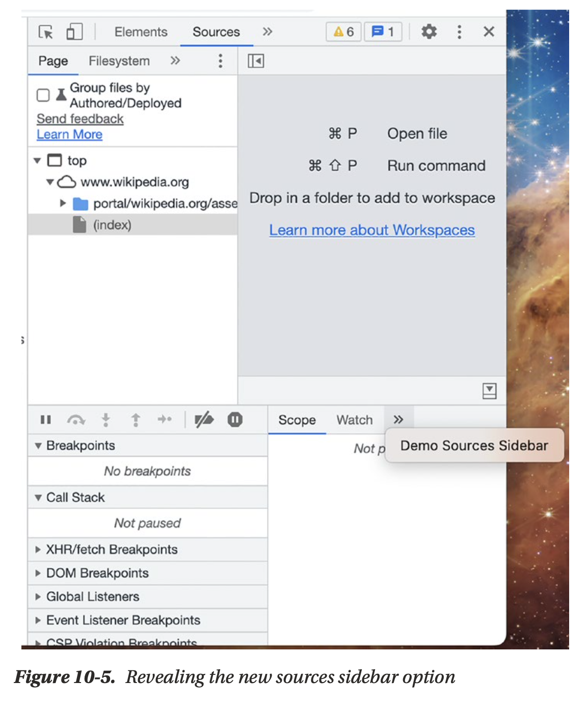
Task: Expand the XHR/fetch Breakpoints section
Action: point(38,550)
